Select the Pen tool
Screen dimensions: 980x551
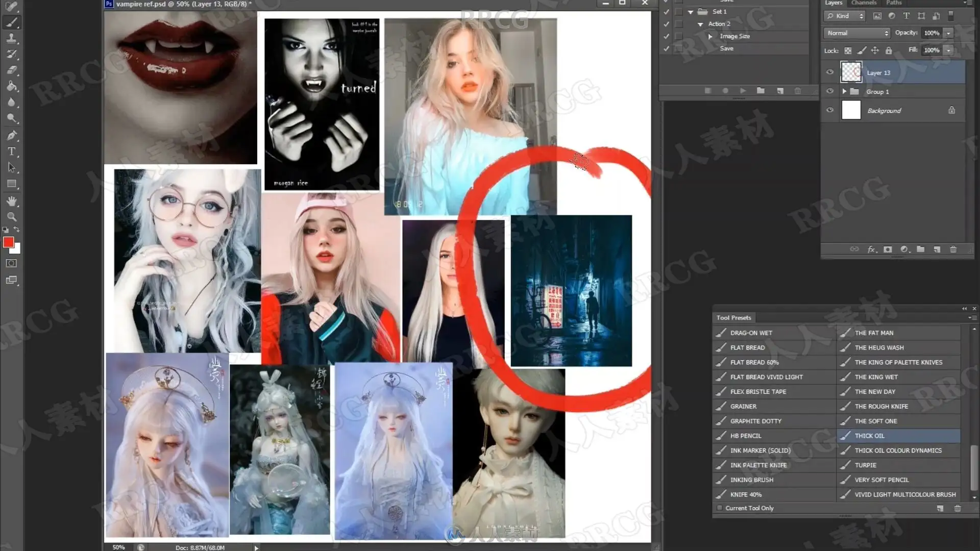(12, 135)
